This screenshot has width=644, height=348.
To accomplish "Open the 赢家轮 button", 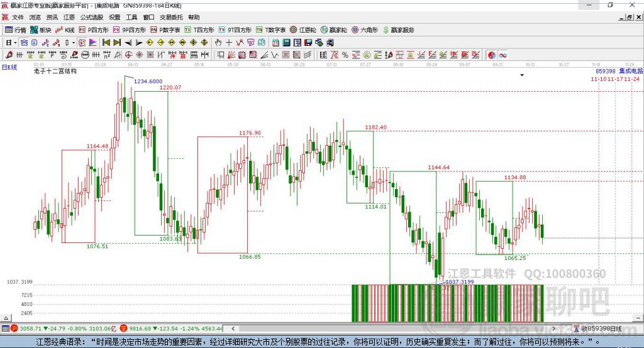I will 333,30.
